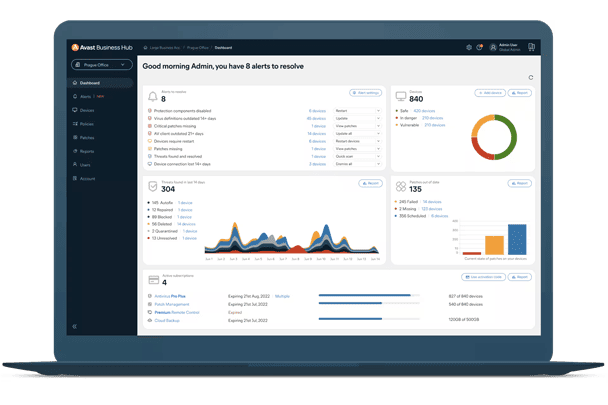The height and width of the screenshot is (405, 608).
Task: Open View patches dropdown for critical patches
Action: (x=357, y=126)
